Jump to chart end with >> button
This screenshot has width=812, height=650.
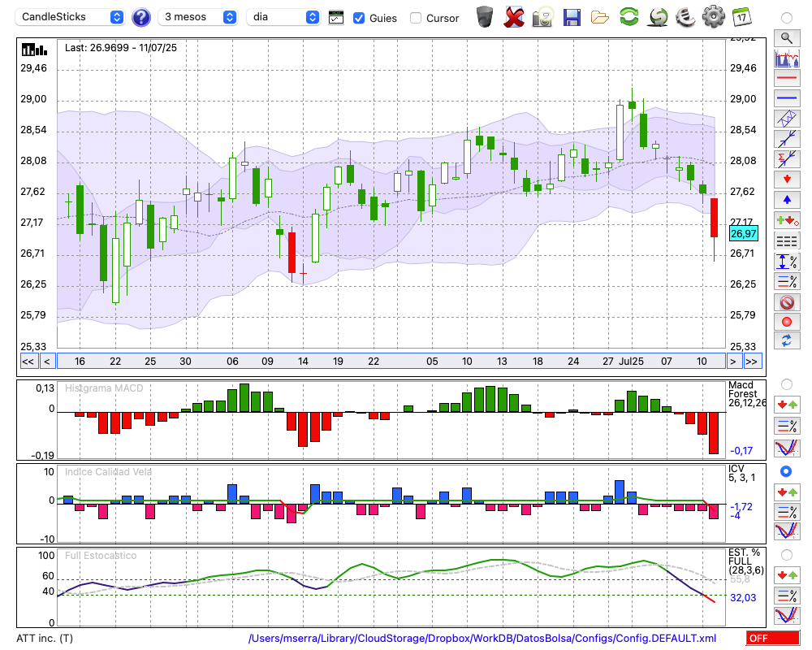pyautogui.click(x=751, y=362)
